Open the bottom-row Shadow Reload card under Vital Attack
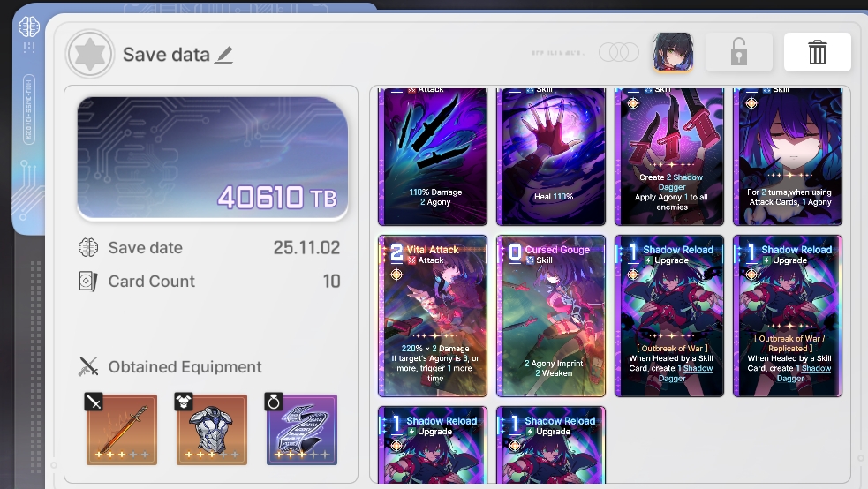The width and height of the screenshot is (868, 489). point(433,445)
